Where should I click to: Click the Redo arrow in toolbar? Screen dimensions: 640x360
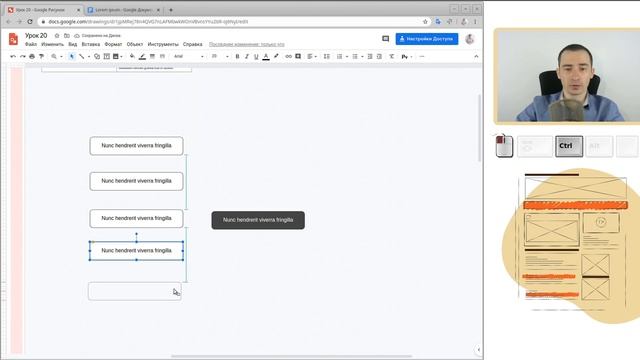click(22, 57)
